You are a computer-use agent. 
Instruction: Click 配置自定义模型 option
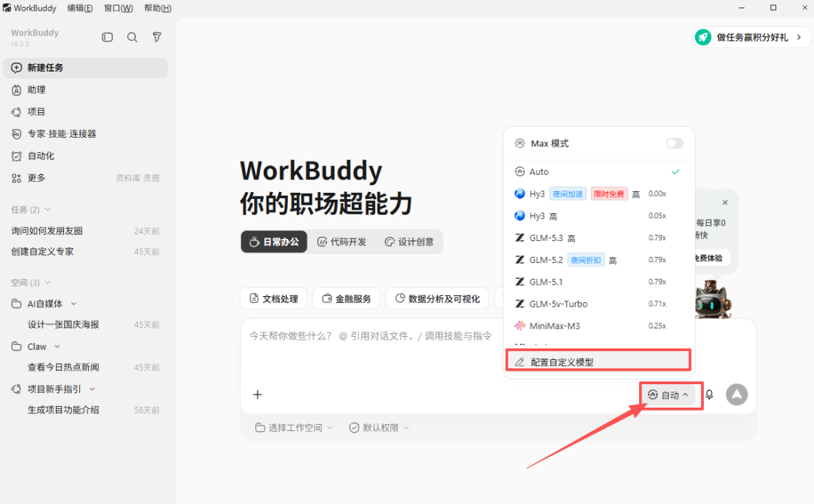(598, 362)
